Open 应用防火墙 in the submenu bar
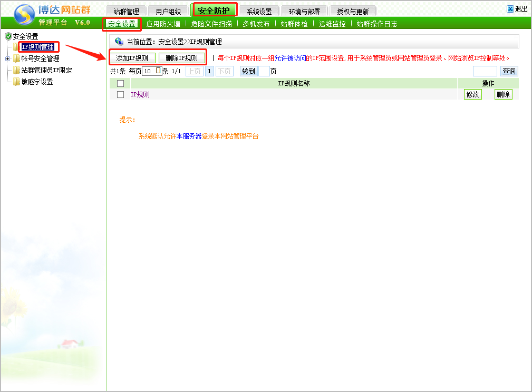This screenshot has height=392, width=532. (163, 24)
